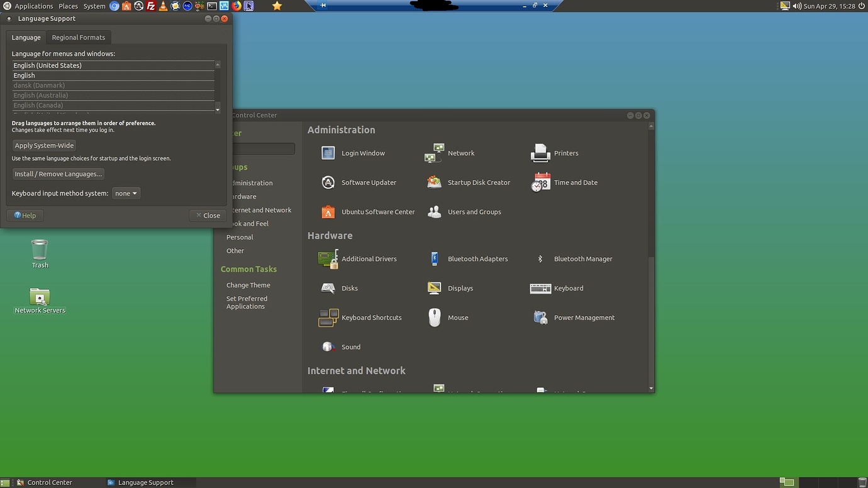The height and width of the screenshot is (488, 868).
Task: Switch to the Regional Formats tab
Action: (x=78, y=37)
